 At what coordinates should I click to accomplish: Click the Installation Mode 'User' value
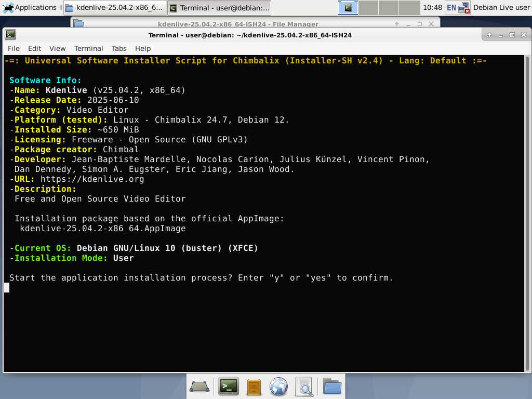tap(124, 258)
